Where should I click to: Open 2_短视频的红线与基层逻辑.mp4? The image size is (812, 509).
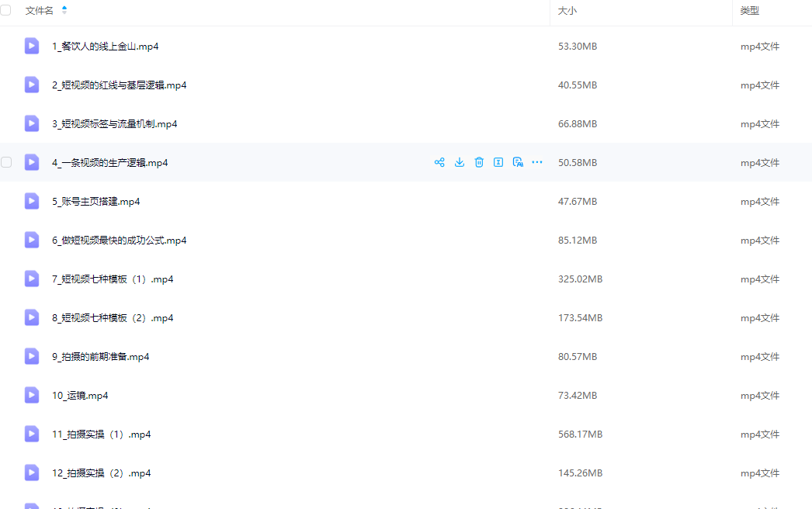(119, 85)
